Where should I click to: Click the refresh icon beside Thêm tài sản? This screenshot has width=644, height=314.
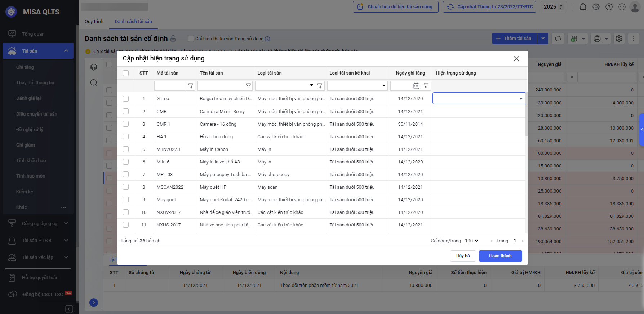click(x=558, y=39)
